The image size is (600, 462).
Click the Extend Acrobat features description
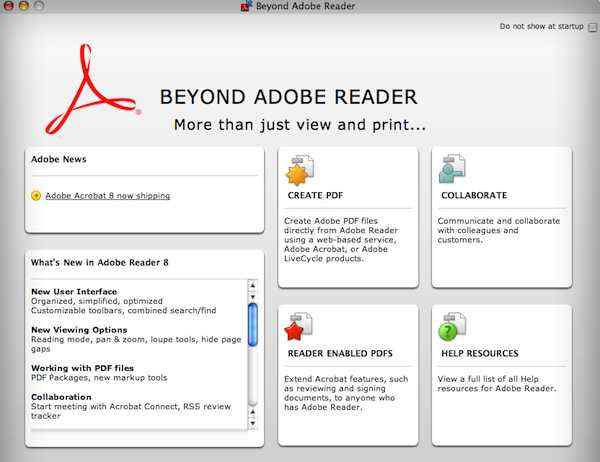point(346,393)
